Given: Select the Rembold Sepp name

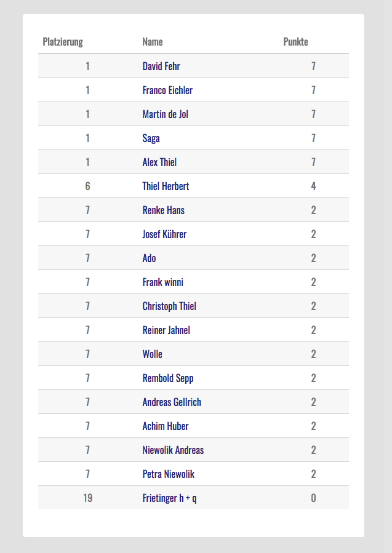Looking at the screenshot, I should pyautogui.click(x=168, y=378).
